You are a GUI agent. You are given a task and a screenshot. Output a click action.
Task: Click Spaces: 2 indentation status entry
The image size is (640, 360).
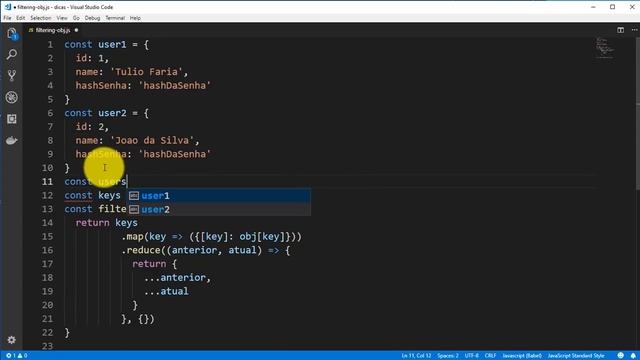tap(448, 356)
